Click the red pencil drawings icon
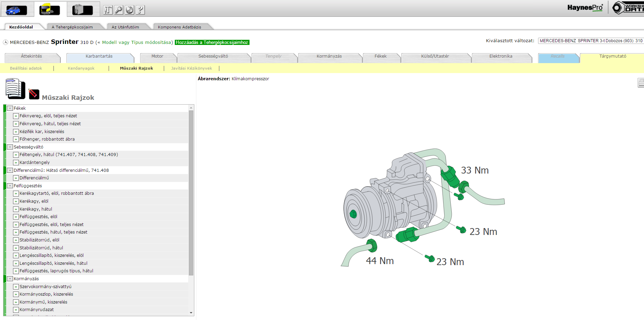 click(x=34, y=94)
